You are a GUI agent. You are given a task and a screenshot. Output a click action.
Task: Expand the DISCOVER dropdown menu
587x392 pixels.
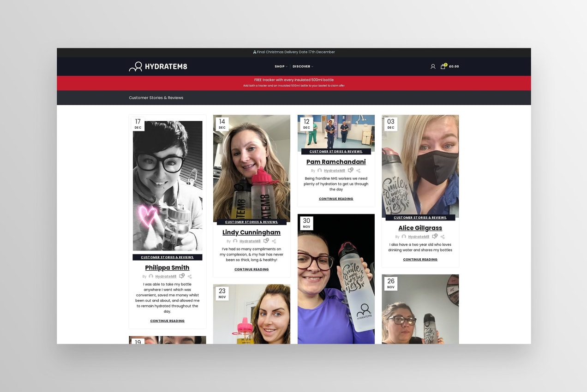click(303, 66)
